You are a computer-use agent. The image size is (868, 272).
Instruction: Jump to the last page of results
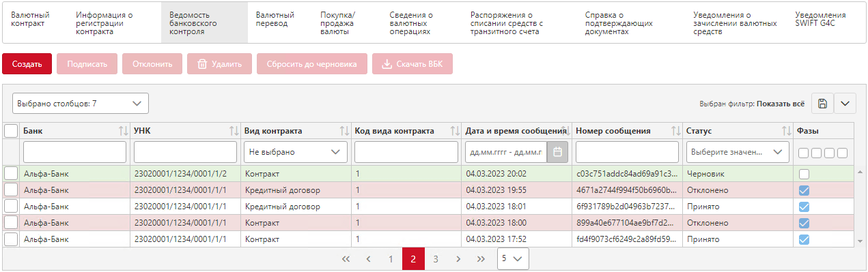click(x=481, y=259)
